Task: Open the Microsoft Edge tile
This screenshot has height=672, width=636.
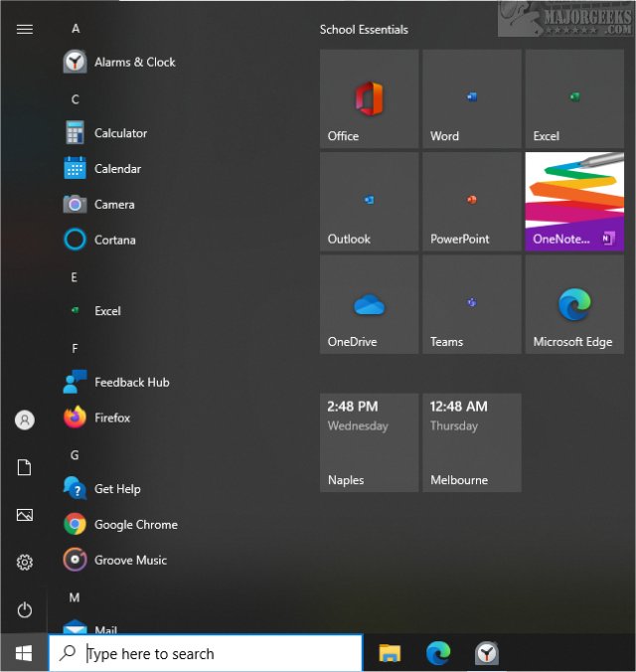Action: [x=574, y=304]
